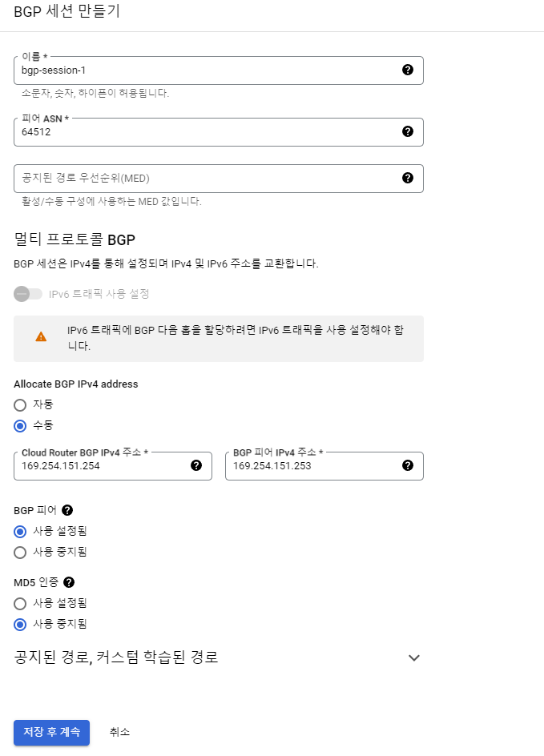Set BGP 피어 to 사용 중지됨
Image resolution: width=544 pixels, height=756 pixels.
20,552
